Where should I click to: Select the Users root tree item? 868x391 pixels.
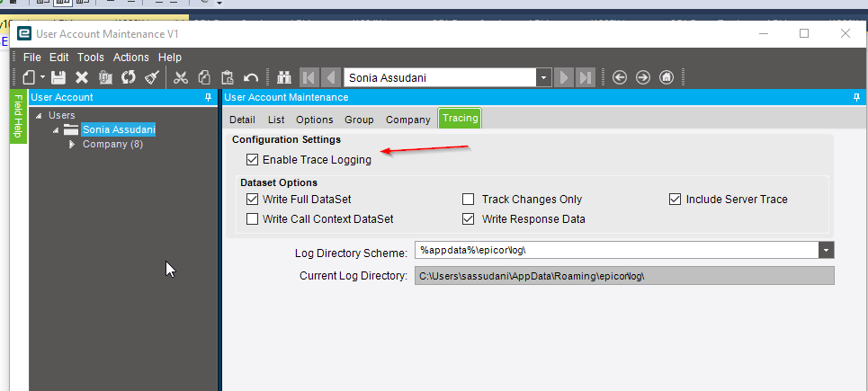[61, 116]
